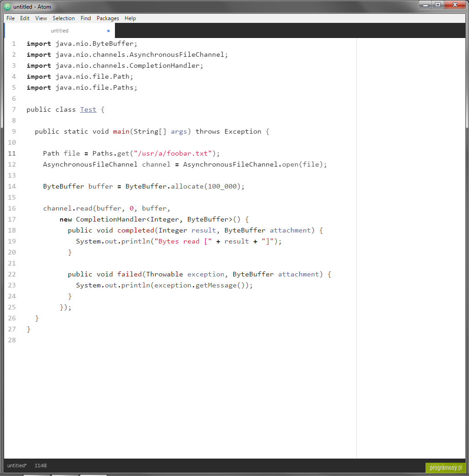The image size is (469, 476).
Task: Open the Selection menu
Action: pyautogui.click(x=64, y=18)
